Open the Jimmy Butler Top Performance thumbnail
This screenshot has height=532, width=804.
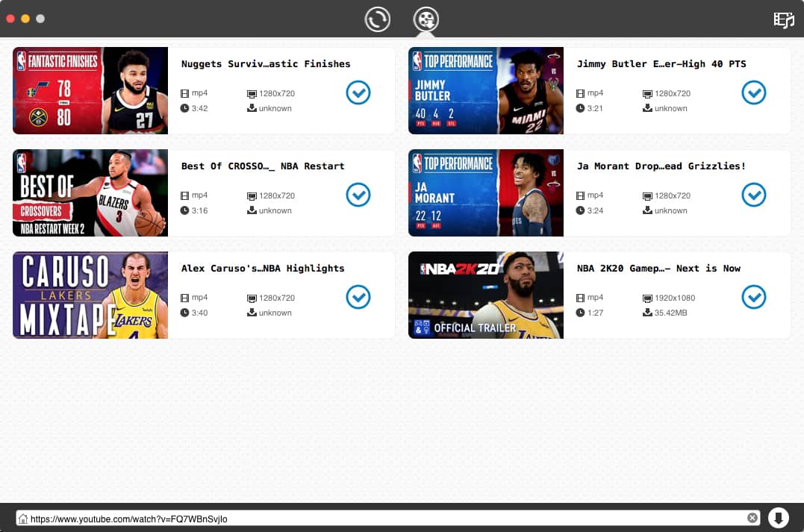coord(485,91)
